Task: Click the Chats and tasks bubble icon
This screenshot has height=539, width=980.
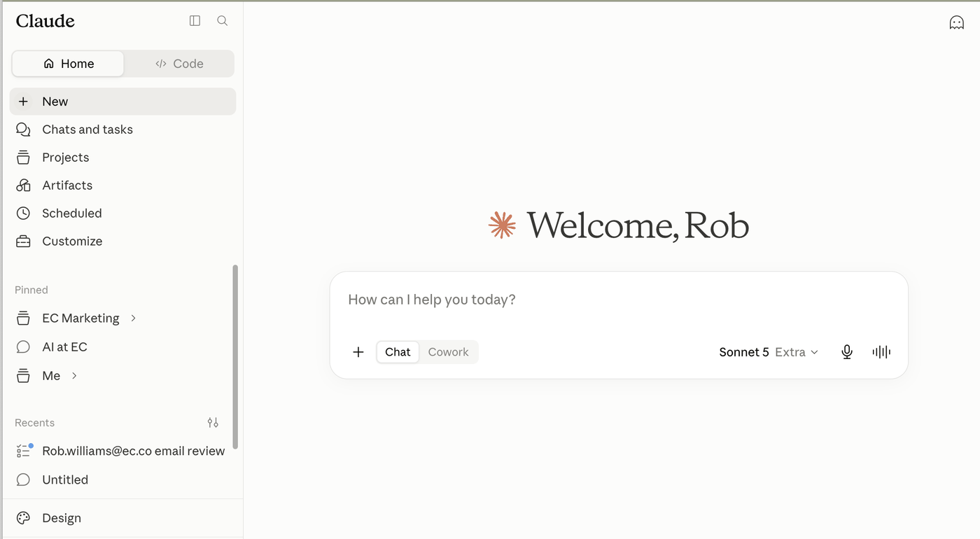Action: click(x=23, y=129)
